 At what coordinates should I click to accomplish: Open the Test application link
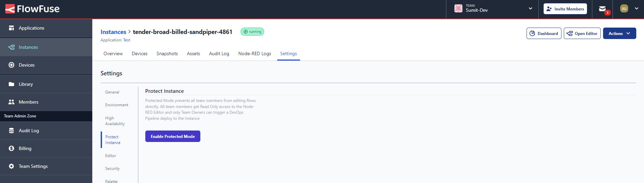click(127, 40)
